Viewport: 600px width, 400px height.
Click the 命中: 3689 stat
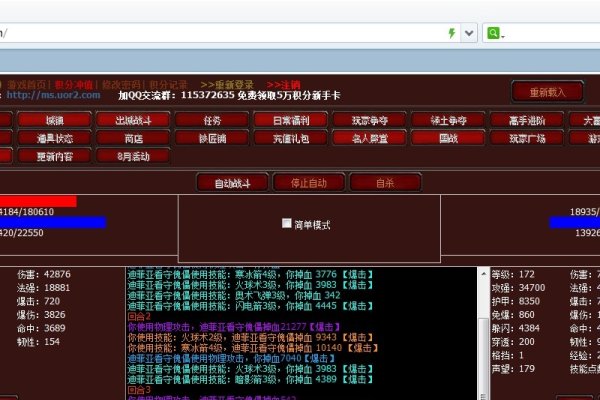[x=41, y=328]
